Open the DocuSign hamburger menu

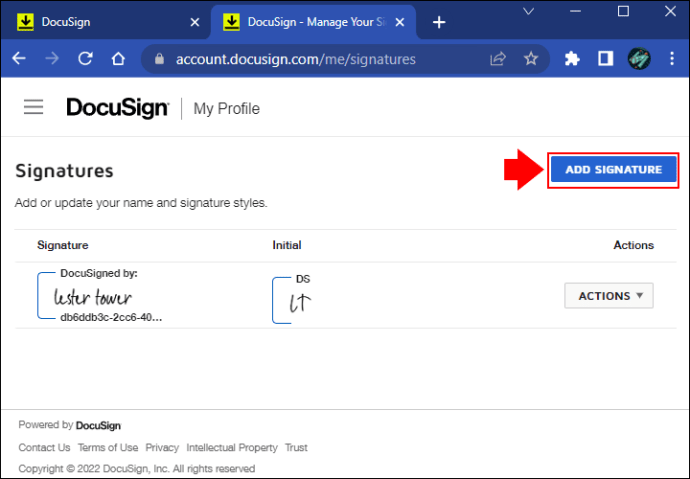point(33,107)
